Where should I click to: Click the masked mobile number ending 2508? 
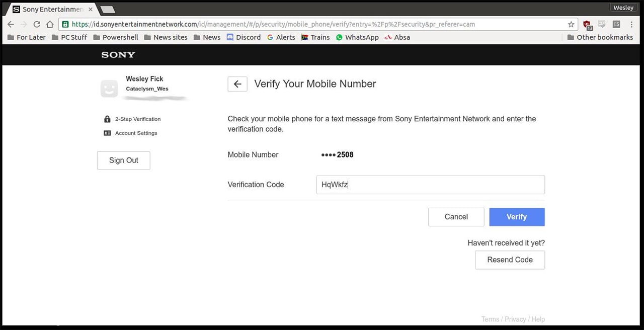337,155
